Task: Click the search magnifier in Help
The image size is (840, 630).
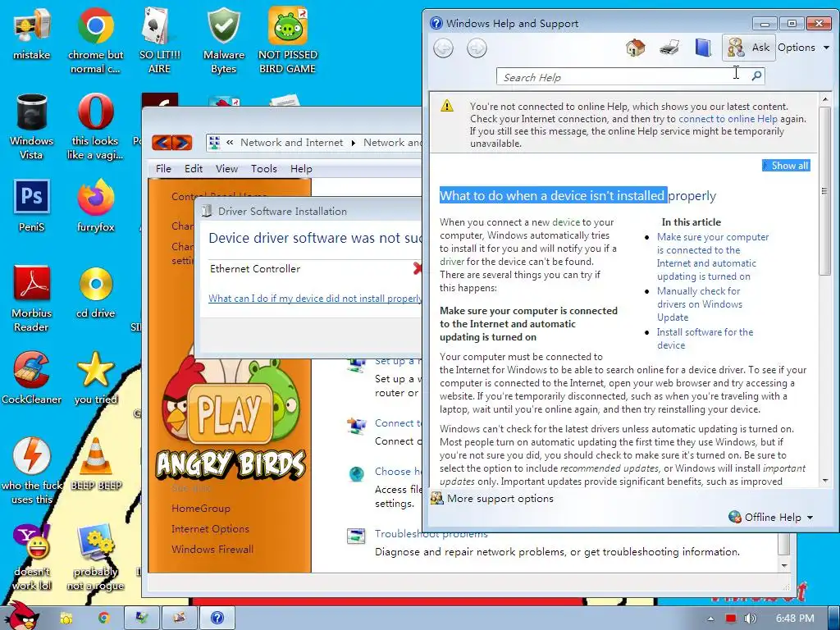Action: tap(756, 76)
